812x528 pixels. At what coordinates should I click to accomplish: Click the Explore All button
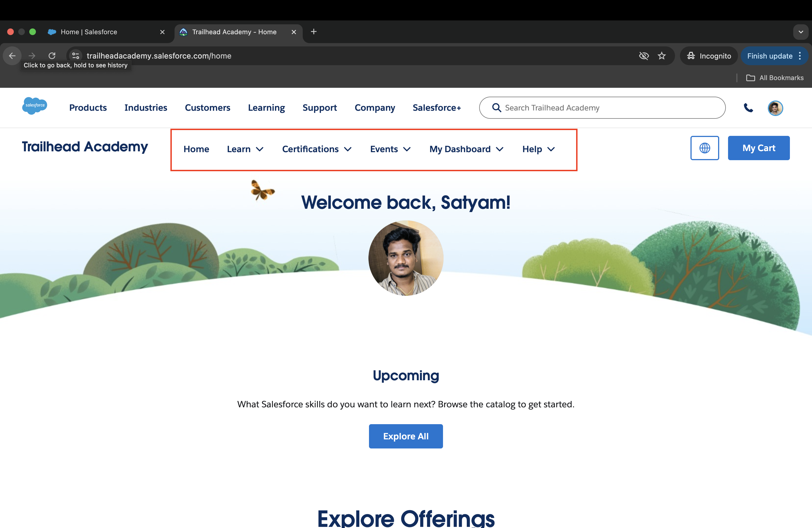point(406,436)
